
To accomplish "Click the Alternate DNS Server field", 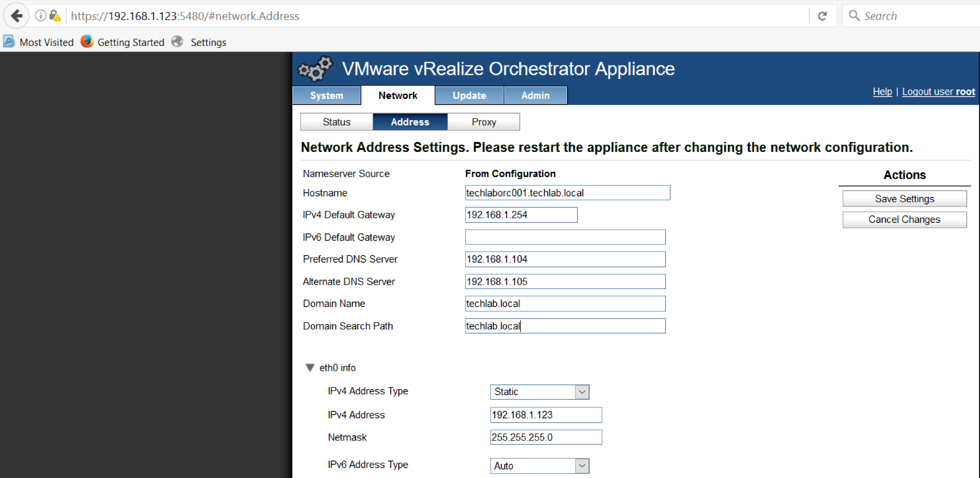I will (x=565, y=282).
